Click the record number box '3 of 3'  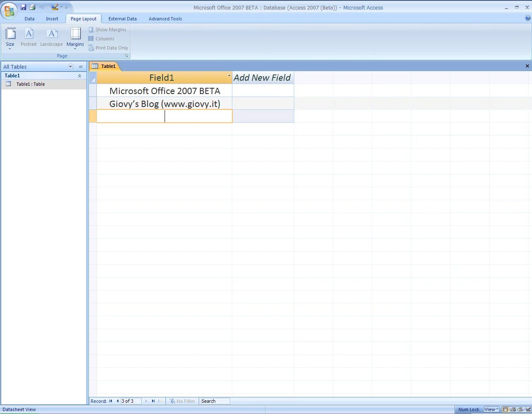point(131,401)
